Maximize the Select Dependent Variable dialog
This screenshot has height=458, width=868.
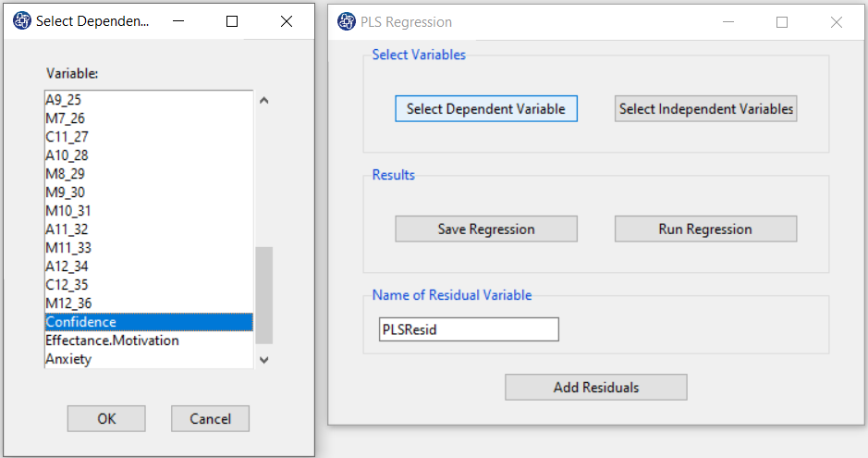pyautogui.click(x=232, y=21)
